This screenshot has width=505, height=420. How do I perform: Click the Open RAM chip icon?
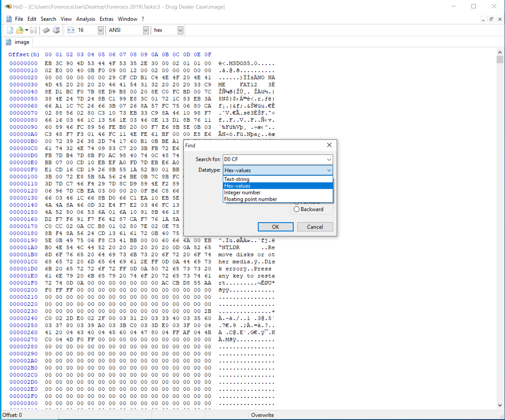click(x=46, y=30)
